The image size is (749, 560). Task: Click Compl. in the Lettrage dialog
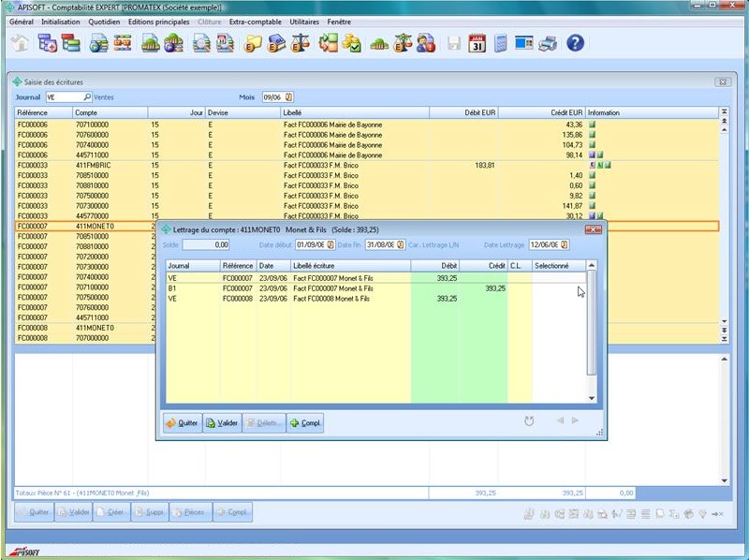click(x=305, y=423)
